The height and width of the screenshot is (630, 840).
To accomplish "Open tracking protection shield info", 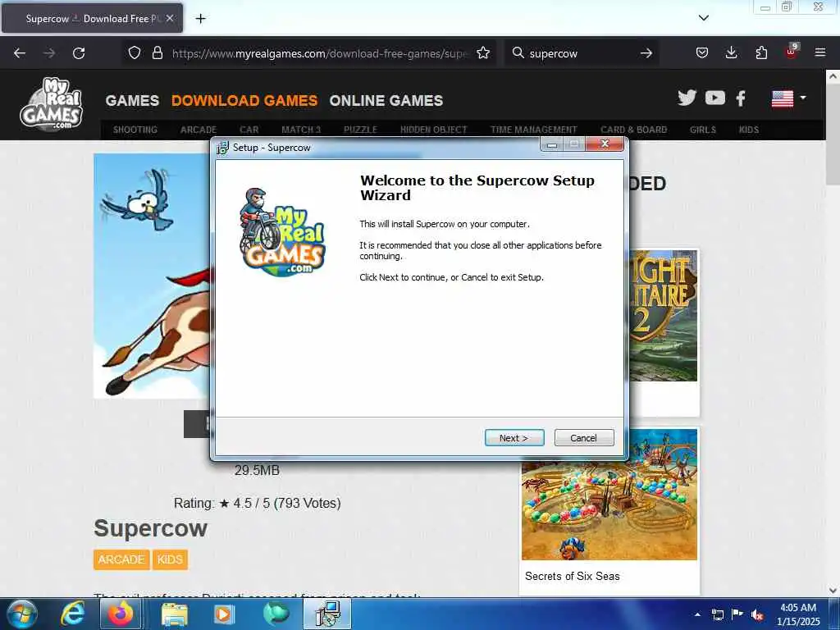I will pyautogui.click(x=135, y=53).
